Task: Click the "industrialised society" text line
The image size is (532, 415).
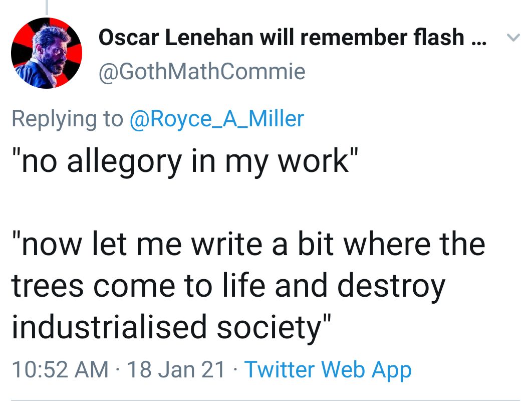Action: click(173, 327)
